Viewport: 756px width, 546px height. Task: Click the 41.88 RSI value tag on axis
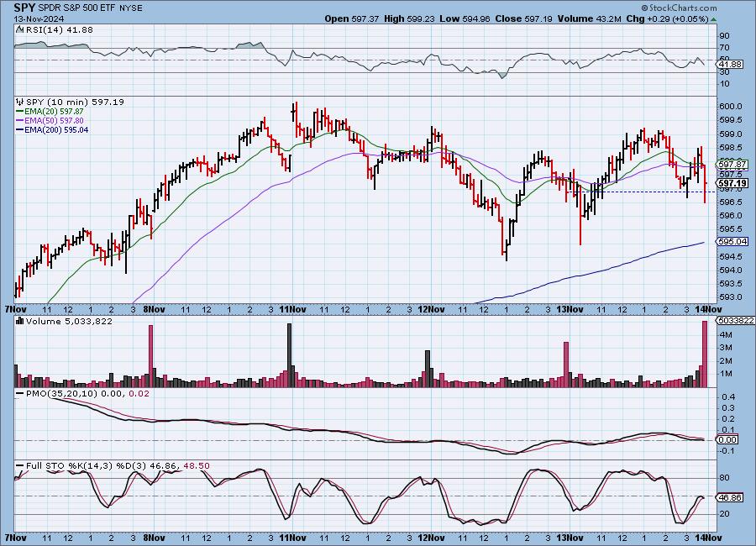(730, 64)
